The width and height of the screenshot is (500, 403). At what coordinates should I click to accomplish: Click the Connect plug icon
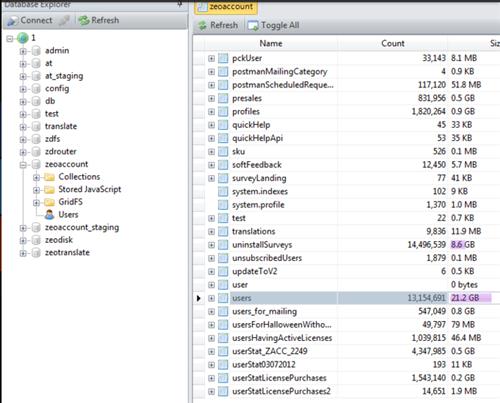pos(13,21)
